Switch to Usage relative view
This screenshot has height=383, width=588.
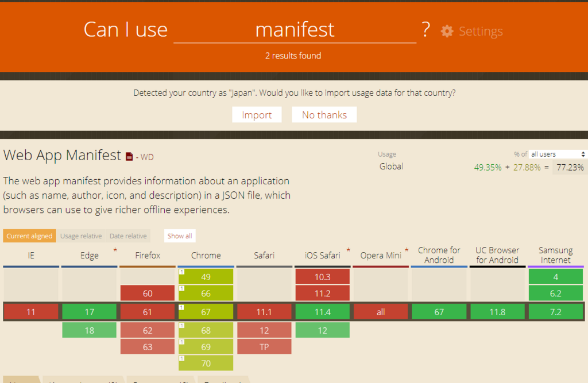coord(81,236)
